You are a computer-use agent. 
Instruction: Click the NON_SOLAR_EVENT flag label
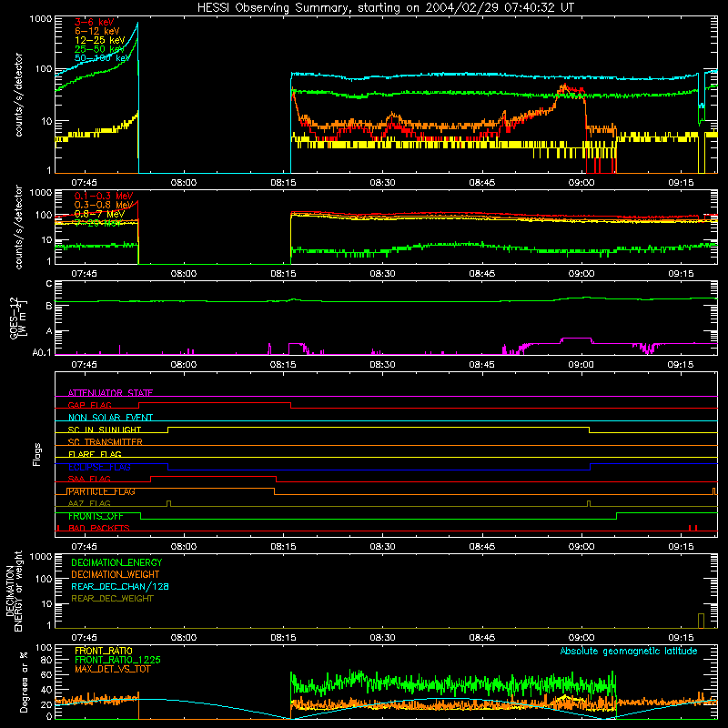click(110, 418)
